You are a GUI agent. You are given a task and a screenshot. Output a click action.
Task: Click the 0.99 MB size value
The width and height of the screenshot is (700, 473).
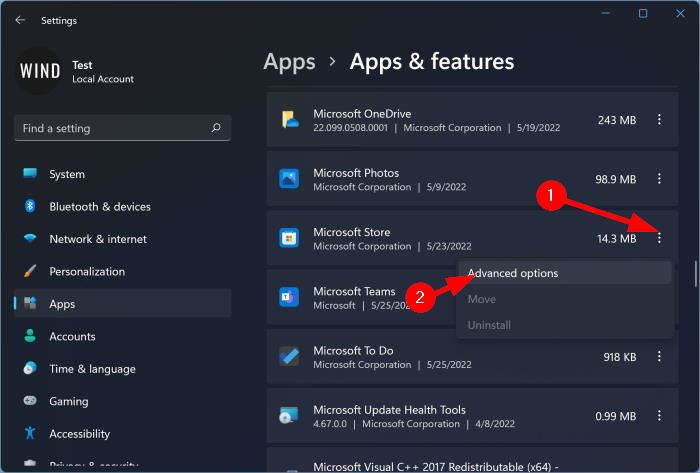pyautogui.click(x=616, y=416)
